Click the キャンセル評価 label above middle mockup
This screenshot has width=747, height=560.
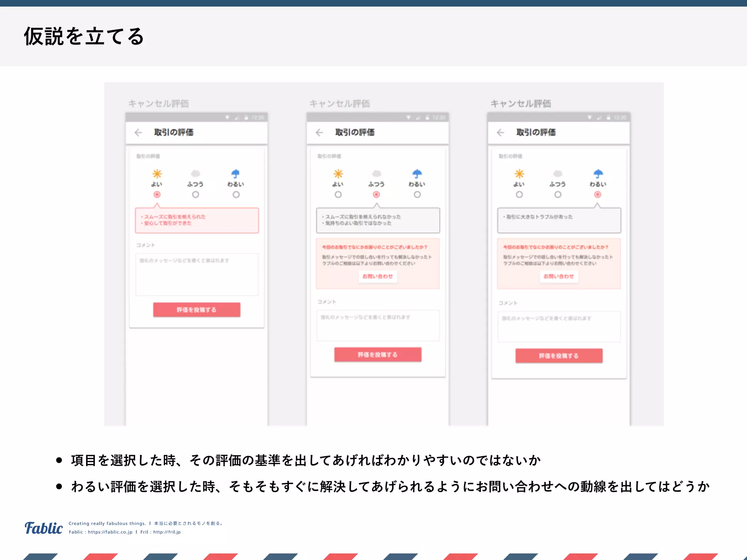[340, 104]
